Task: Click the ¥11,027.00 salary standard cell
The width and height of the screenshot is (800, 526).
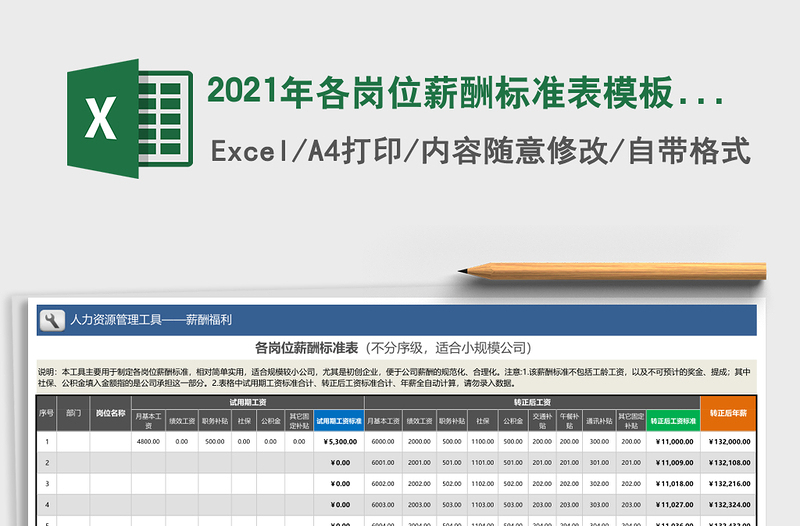Action: point(673,505)
